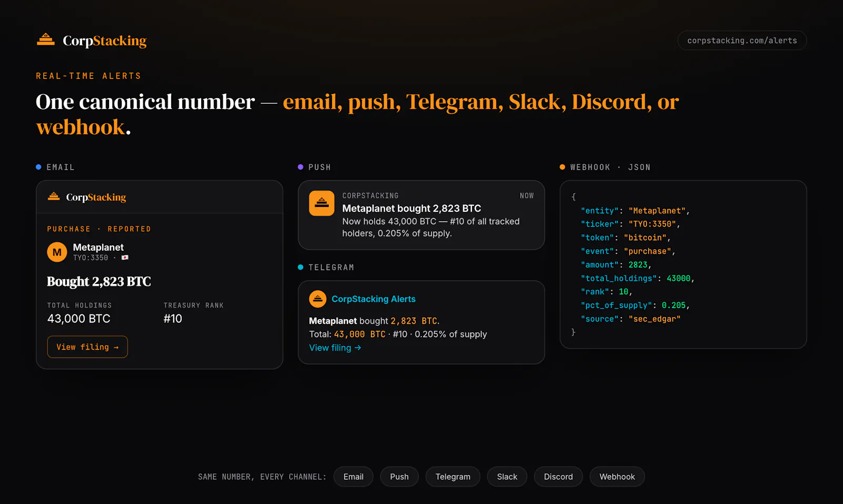Viewport: 843px width, 504px height.
Task: Click the TREASURY RANK label
Action: coord(193,305)
